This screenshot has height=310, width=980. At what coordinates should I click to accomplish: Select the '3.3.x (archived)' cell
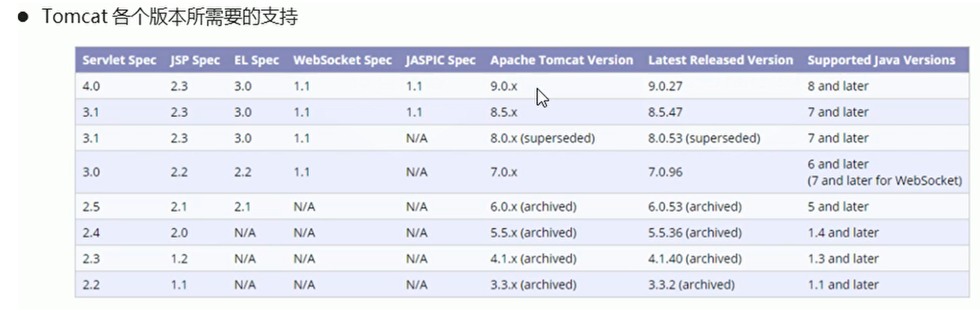(533, 285)
